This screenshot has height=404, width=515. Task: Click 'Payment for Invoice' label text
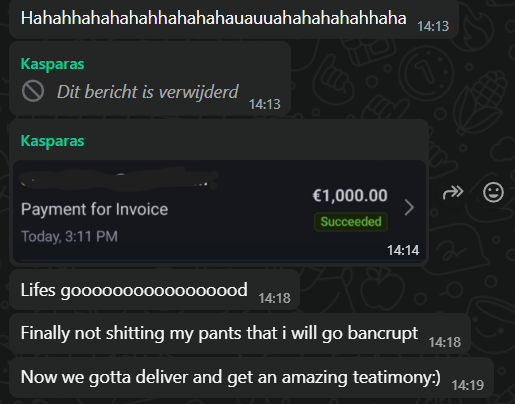94,209
